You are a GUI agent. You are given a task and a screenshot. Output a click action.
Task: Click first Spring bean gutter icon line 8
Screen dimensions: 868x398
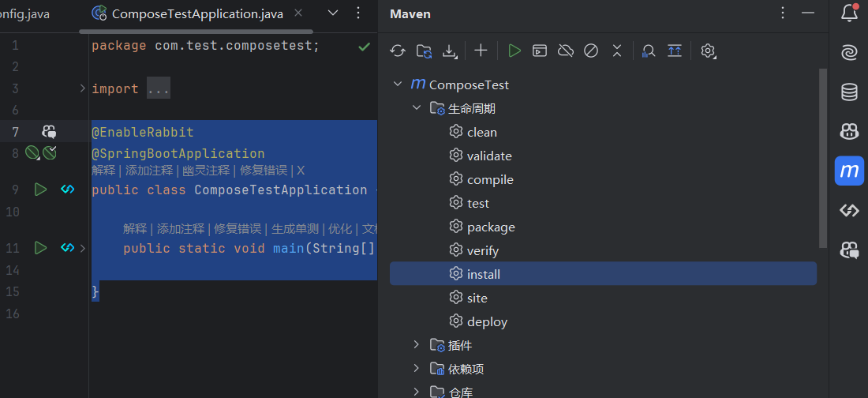pyautogui.click(x=32, y=153)
